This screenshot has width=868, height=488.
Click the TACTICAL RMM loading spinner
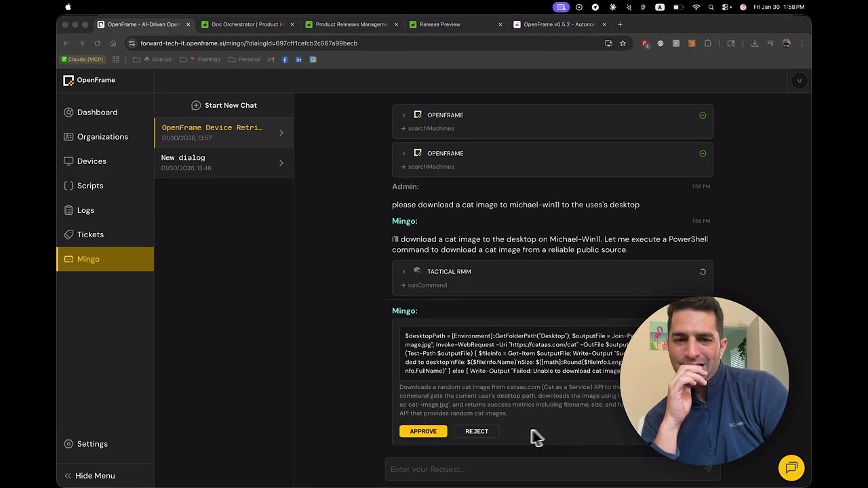[x=703, y=272]
